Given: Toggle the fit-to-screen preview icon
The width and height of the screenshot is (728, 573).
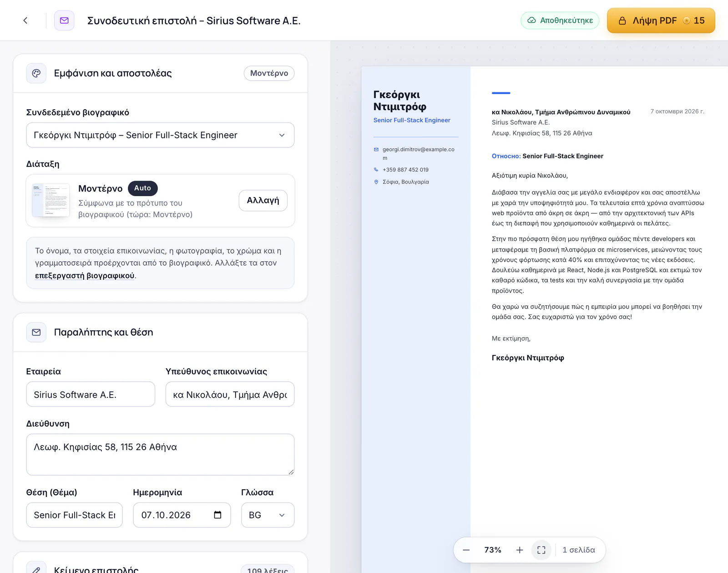Looking at the screenshot, I should click(x=541, y=550).
